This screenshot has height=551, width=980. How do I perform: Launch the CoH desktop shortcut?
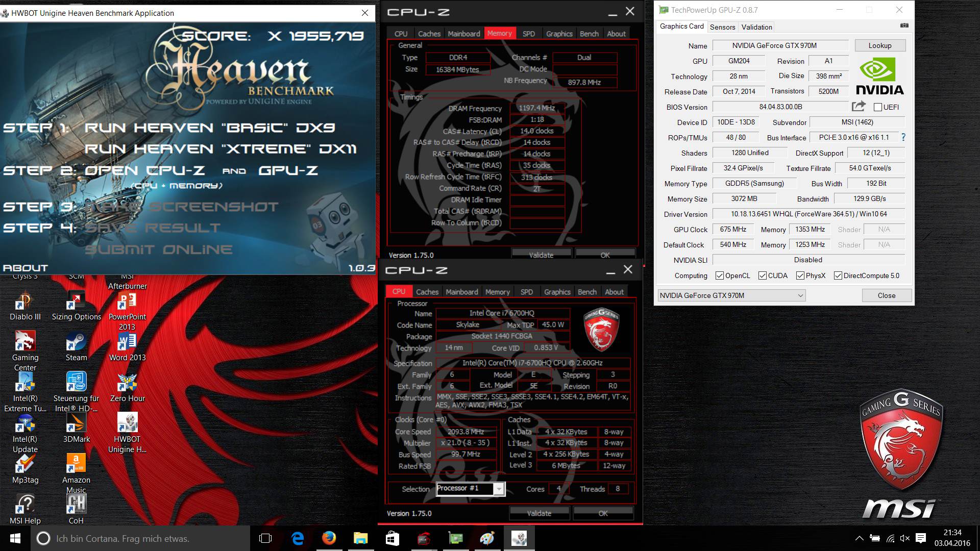coord(77,510)
